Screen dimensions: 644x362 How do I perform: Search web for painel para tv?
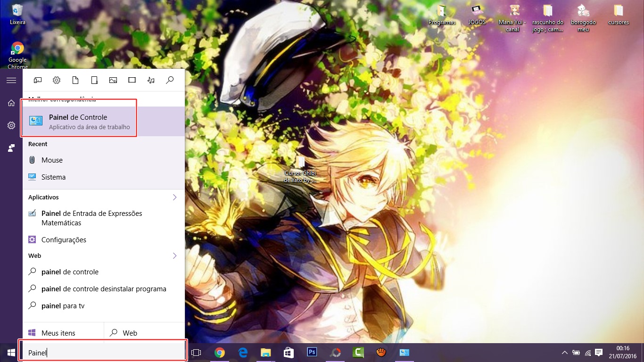click(x=104, y=306)
